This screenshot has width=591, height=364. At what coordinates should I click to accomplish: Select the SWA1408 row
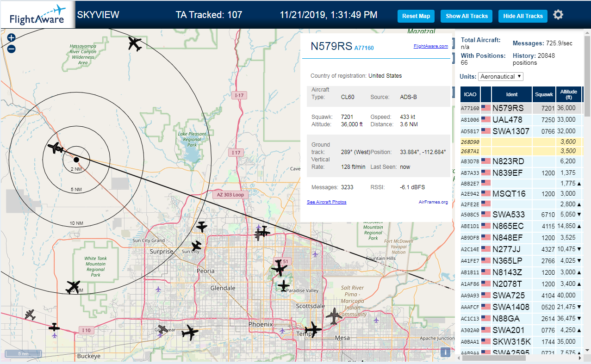521,307
